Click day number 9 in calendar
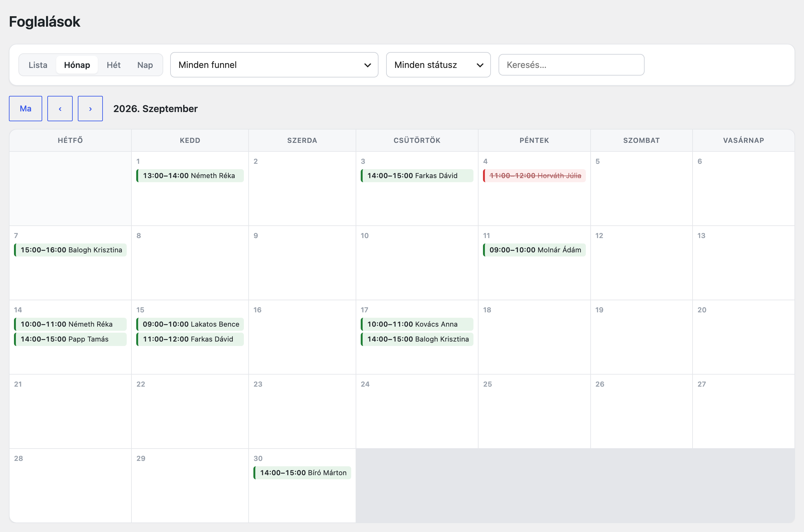 pyautogui.click(x=256, y=236)
